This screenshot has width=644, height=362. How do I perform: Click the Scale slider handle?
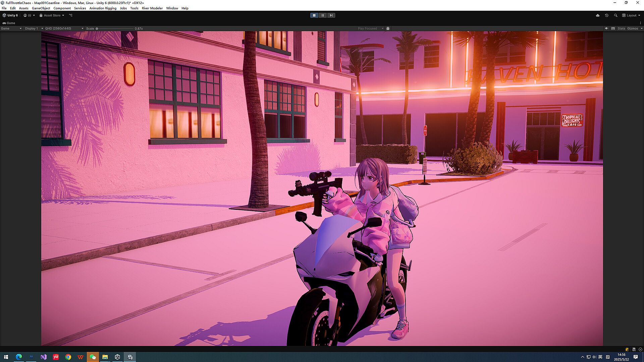(x=97, y=28)
